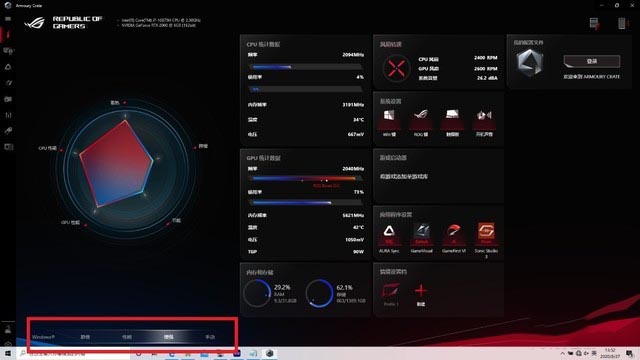The height and width of the screenshot is (360, 640).
Task: Click the GPU TGP 90W value
Action: click(x=358, y=252)
